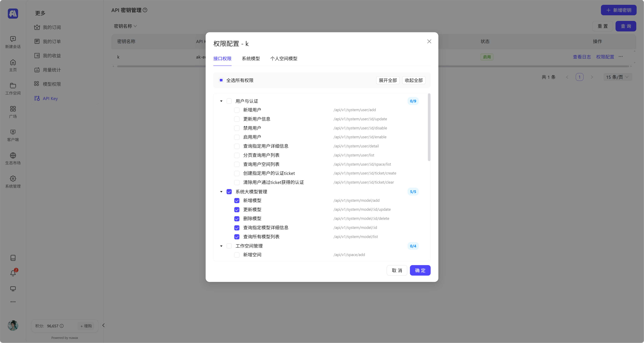
Task: Uncheck 新增模型 permission
Action: click(x=237, y=201)
